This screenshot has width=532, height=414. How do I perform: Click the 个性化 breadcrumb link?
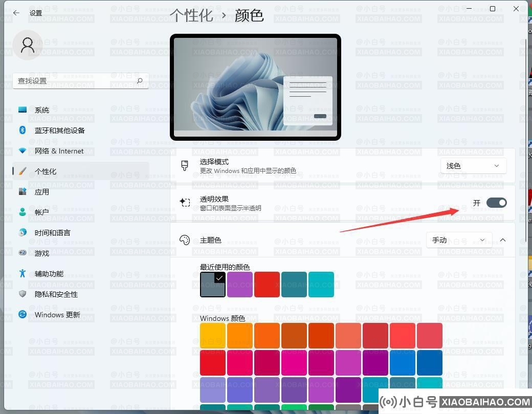pos(191,16)
